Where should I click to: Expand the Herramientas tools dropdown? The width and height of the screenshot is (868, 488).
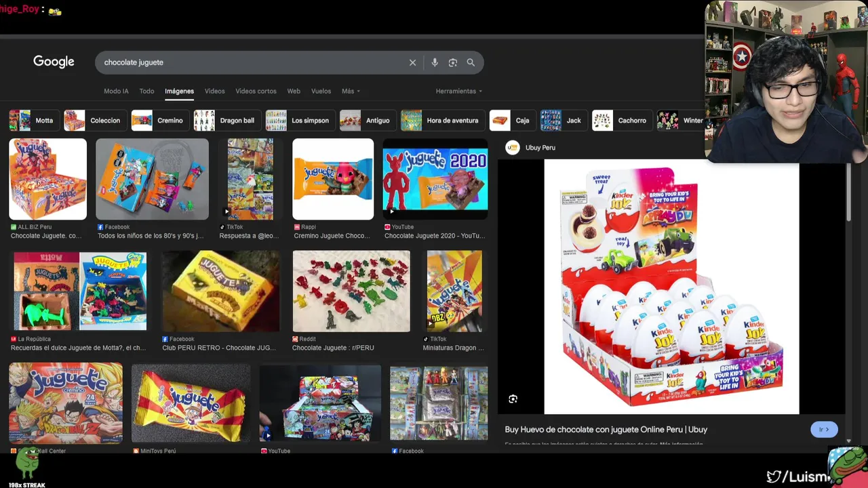(459, 91)
